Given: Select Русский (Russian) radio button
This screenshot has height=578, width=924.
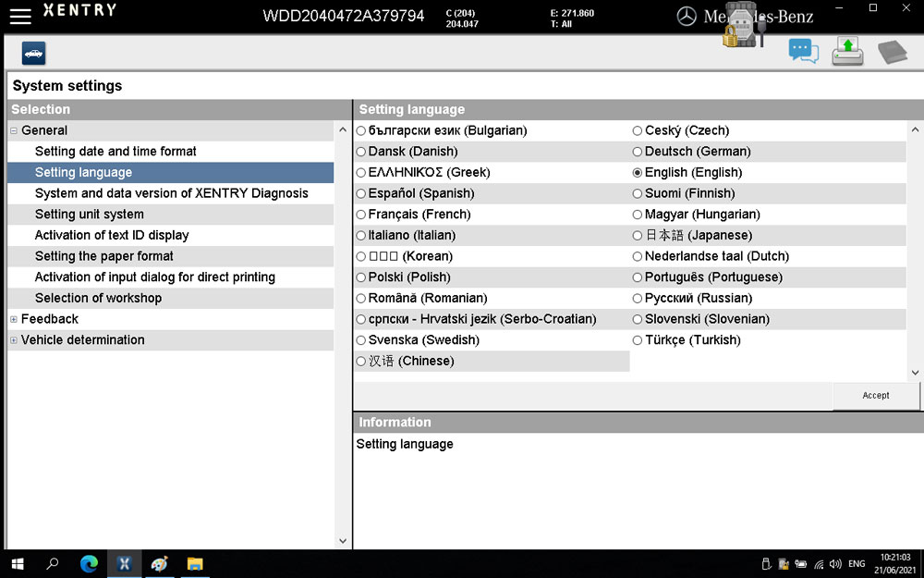Looking at the screenshot, I should (637, 299).
